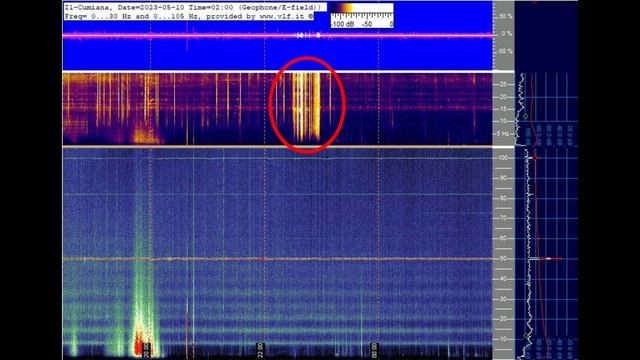Screen dimensions: 640x360
Task: Click the pink amplitude waveform trace
Action: pos(278,36)
